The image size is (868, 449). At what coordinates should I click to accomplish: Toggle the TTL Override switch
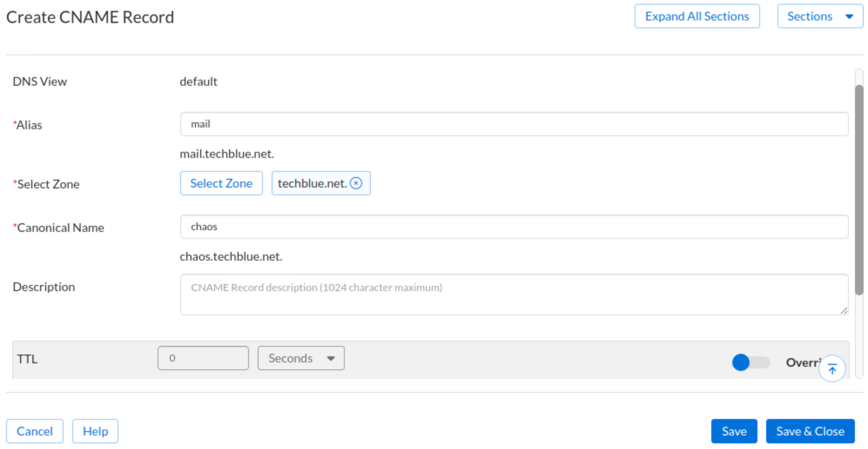coord(750,362)
